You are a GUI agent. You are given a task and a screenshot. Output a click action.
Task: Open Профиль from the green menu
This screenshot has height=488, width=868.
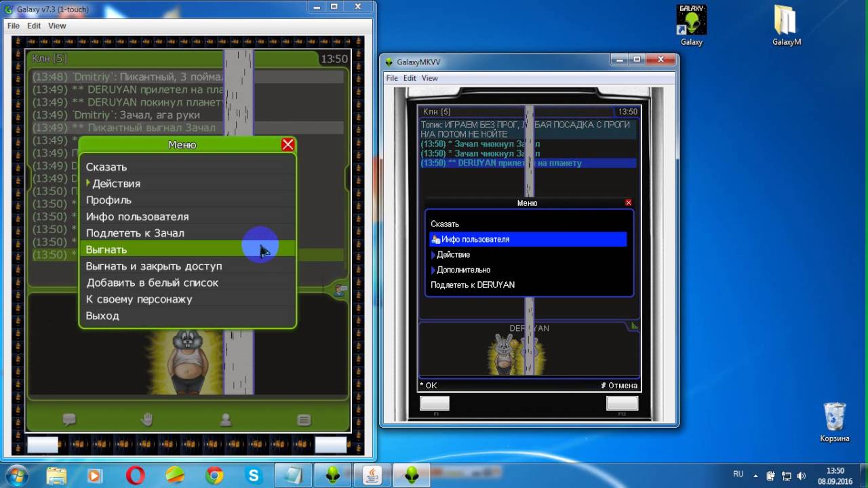tap(188, 200)
